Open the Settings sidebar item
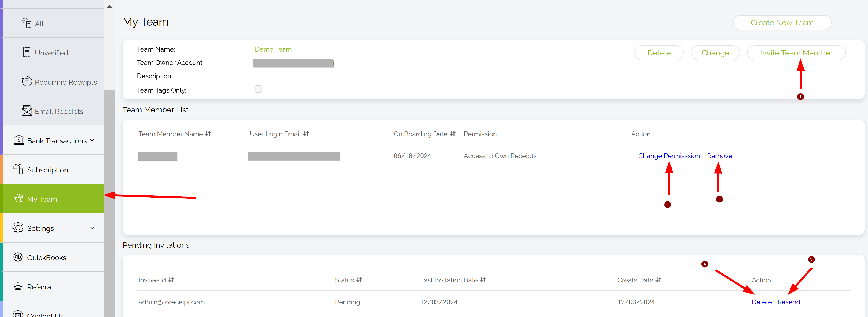Viewport: 868px width, 317px height. click(40, 228)
